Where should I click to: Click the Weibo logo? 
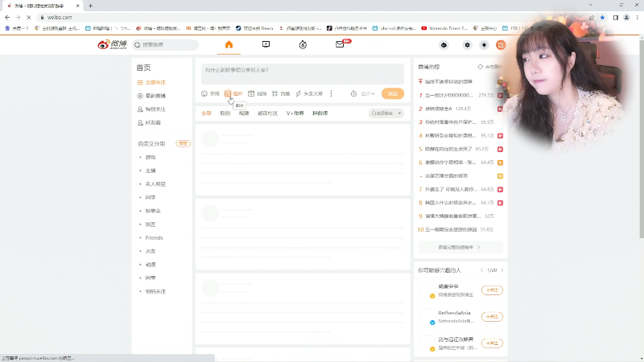(112, 44)
